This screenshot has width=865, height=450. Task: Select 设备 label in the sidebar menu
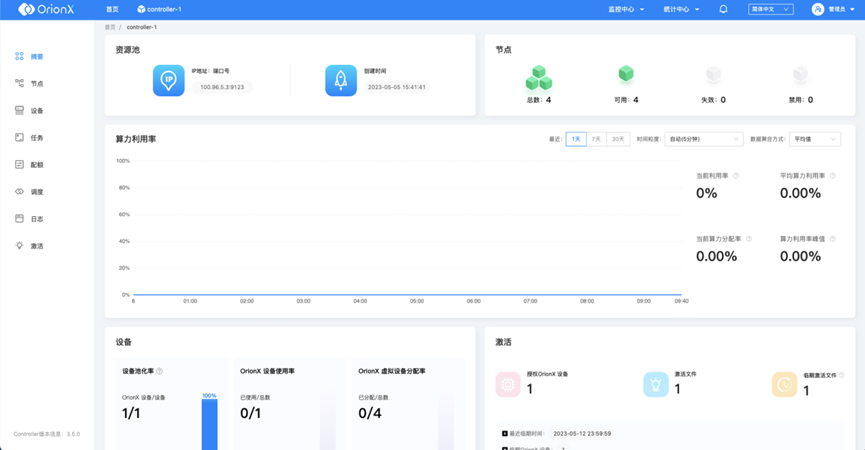37,111
